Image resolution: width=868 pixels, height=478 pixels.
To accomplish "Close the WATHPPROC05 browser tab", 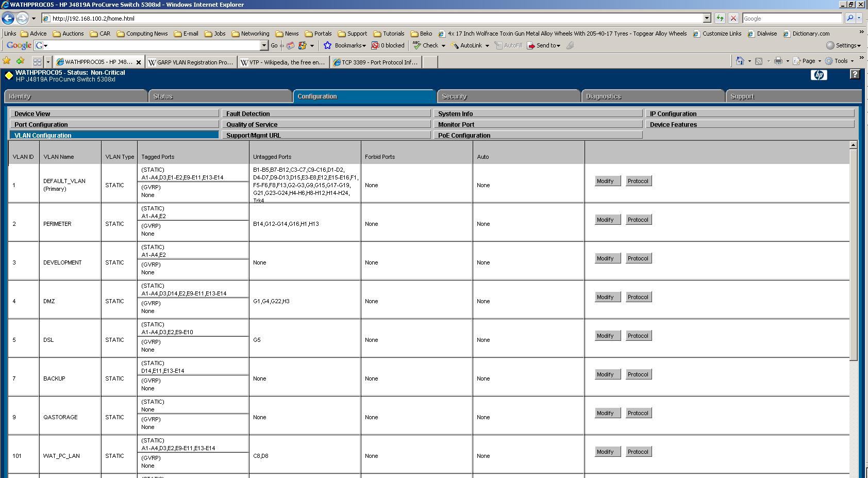I will click(138, 62).
